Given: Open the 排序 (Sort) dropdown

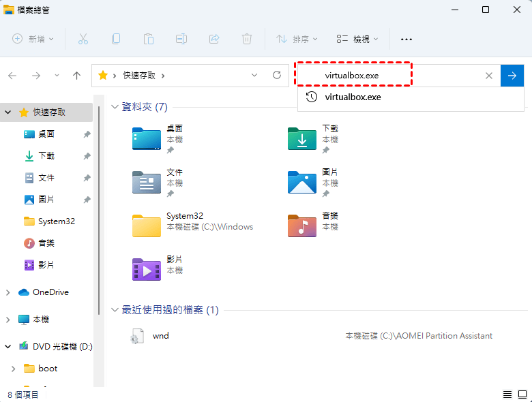Looking at the screenshot, I should click(x=297, y=39).
